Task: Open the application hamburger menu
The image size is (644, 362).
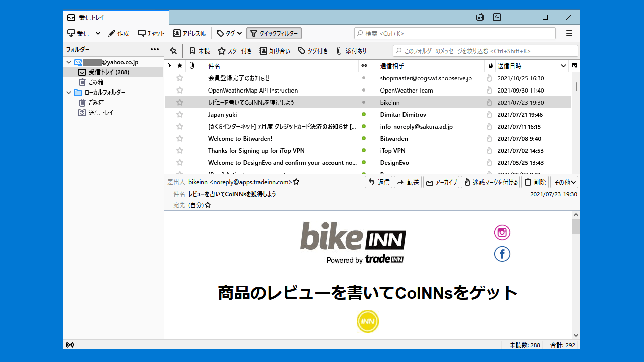Action: 569,33
